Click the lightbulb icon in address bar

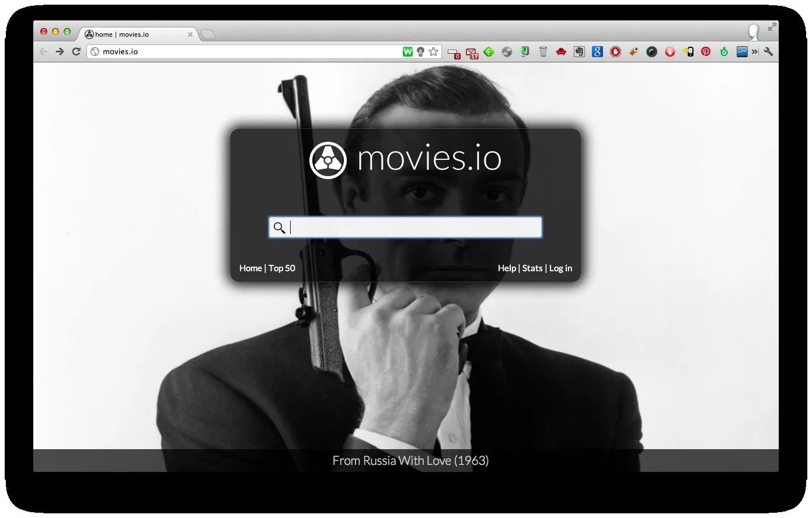point(420,52)
